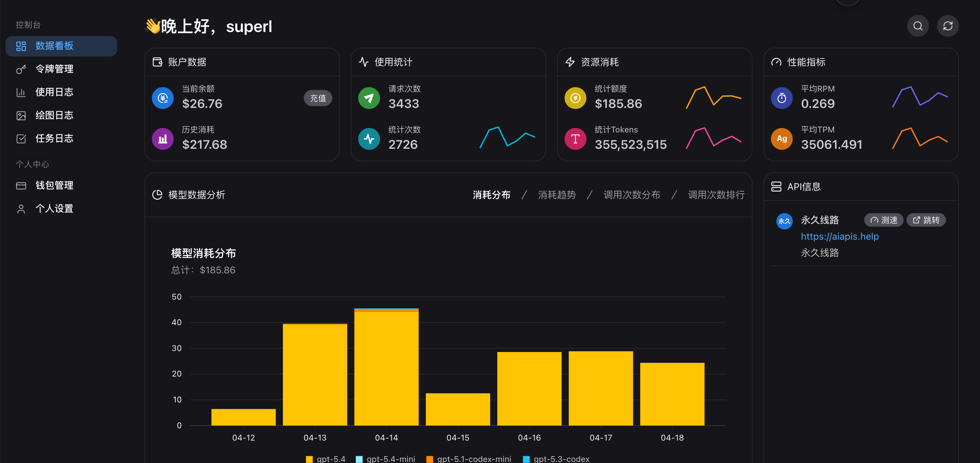The height and width of the screenshot is (463, 980).
Task: Click the search icon button
Action: tap(918, 26)
